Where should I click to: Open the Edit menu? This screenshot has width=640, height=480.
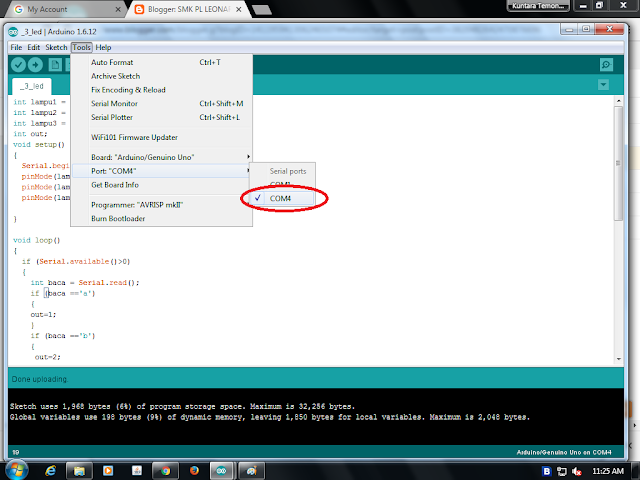coord(33,47)
